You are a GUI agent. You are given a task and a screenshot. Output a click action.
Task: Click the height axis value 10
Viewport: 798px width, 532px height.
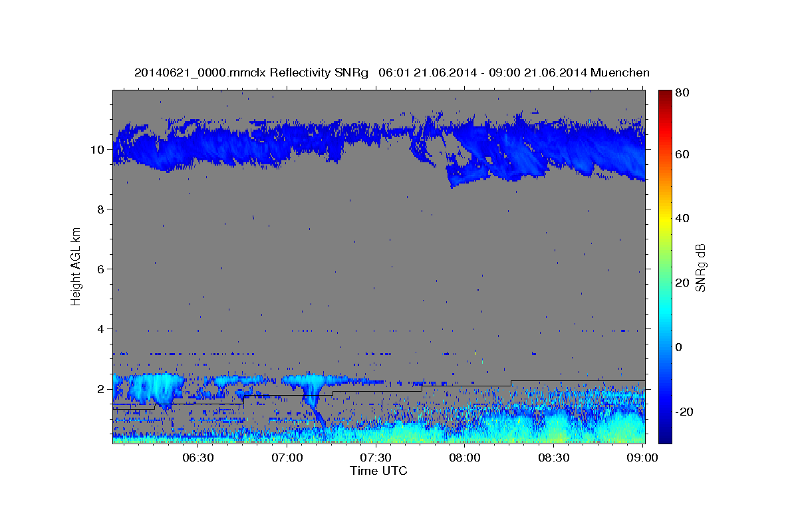(96, 150)
